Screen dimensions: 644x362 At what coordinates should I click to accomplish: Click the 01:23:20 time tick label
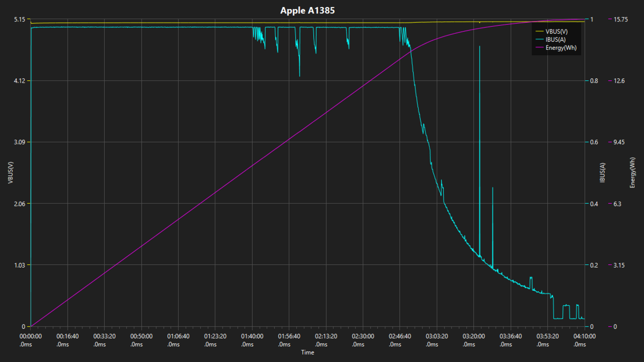tap(215, 336)
